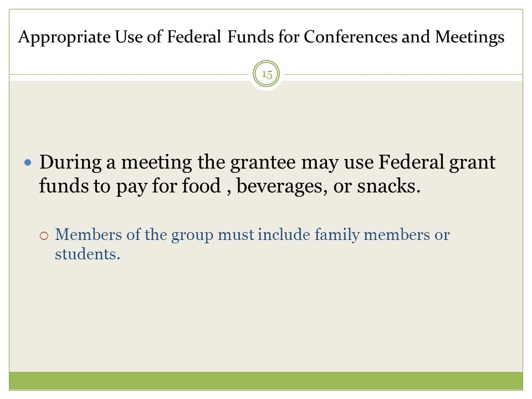Click the empty beige area below 'students.'

(266, 315)
